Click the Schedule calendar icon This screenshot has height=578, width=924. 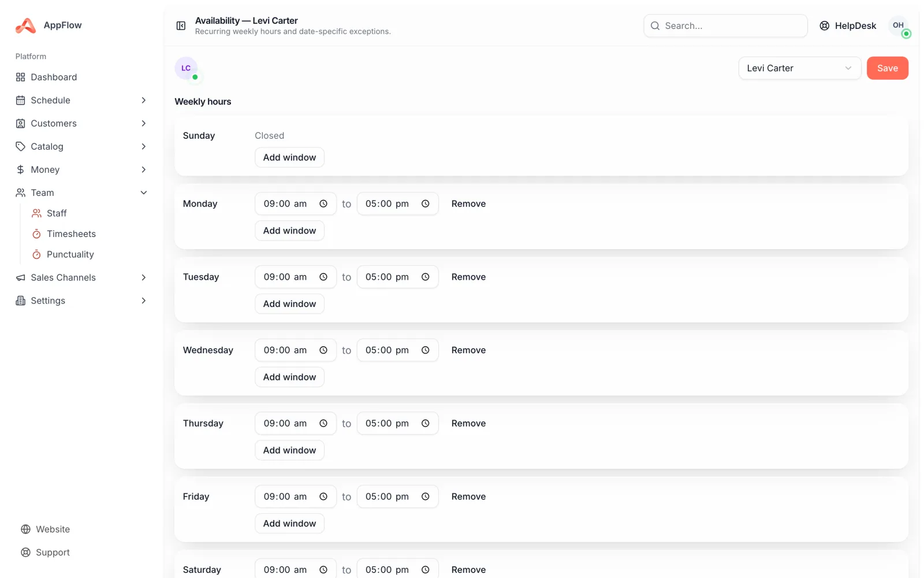click(21, 100)
